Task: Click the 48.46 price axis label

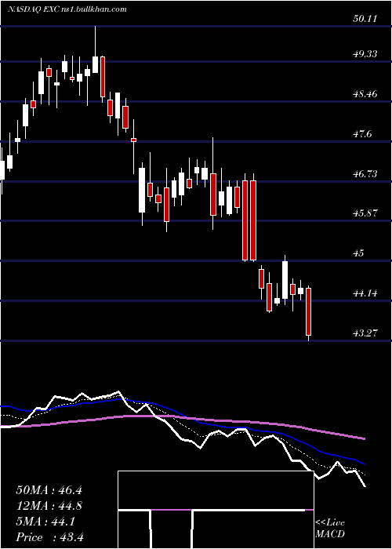Action: (365, 93)
